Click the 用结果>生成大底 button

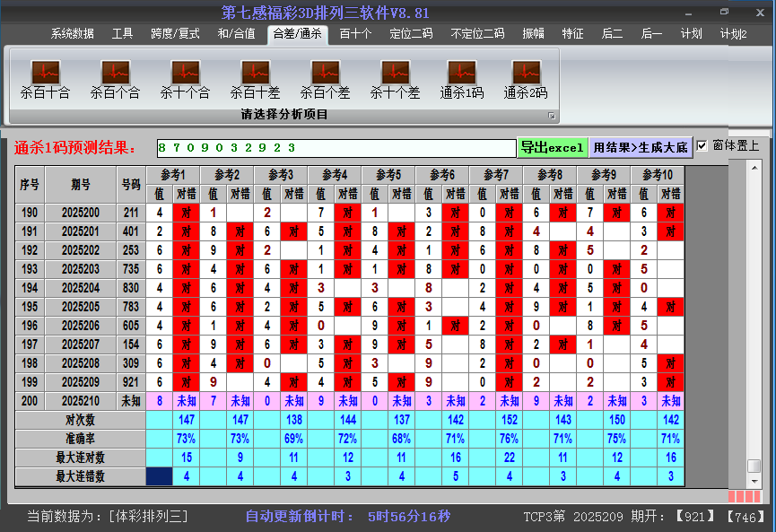coord(641,147)
